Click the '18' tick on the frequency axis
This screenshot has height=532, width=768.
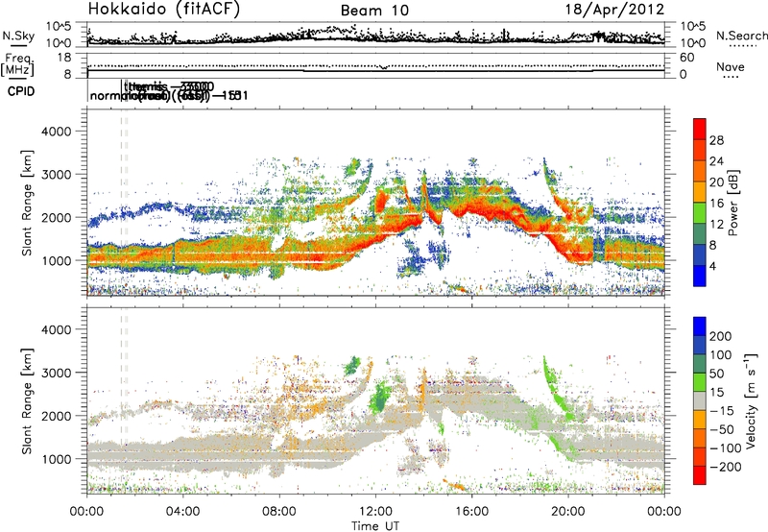64,58
